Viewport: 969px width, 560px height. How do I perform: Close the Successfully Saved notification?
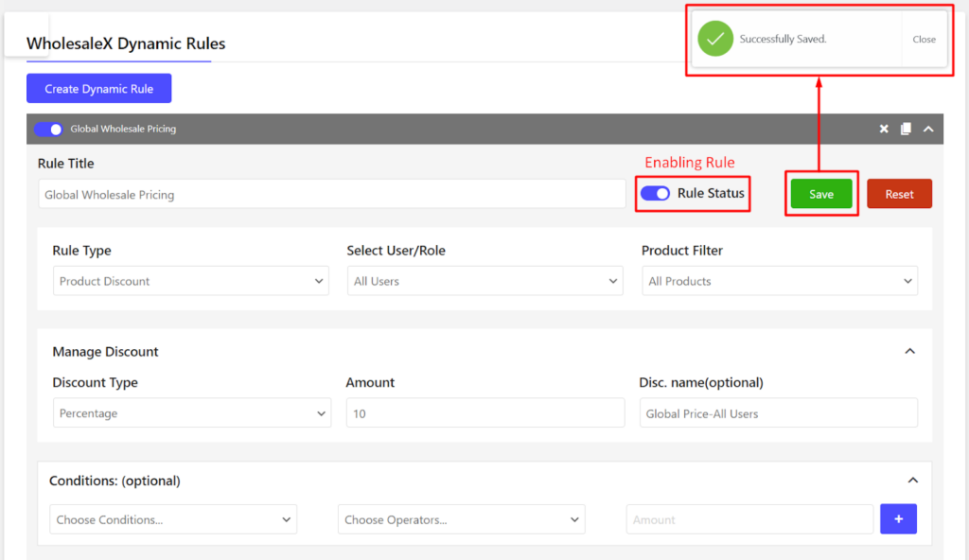[924, 39]
